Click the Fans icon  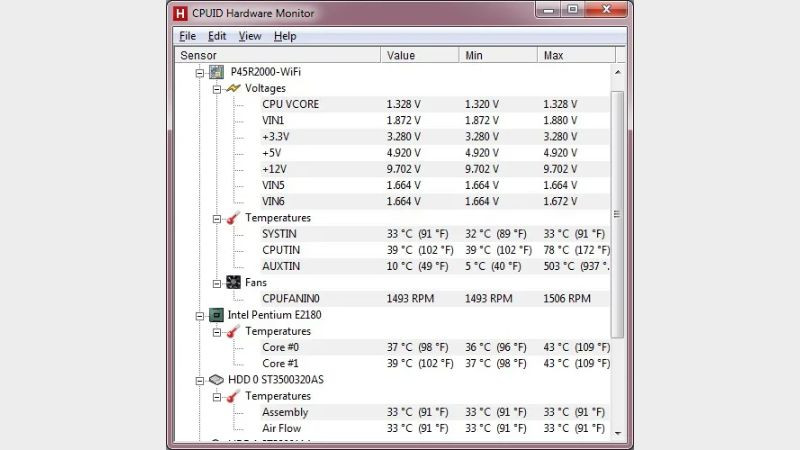click(x=233, y=283)
